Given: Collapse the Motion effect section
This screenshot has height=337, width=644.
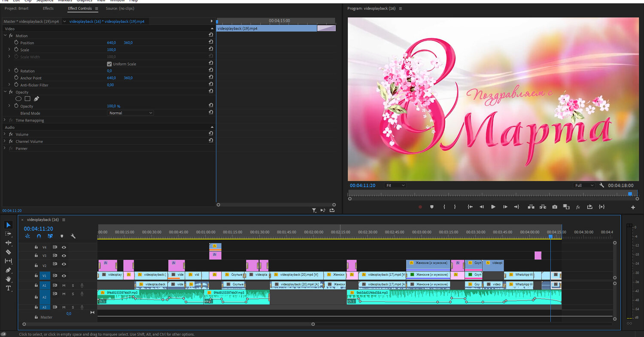Looking at the screenshot, I should 5,36.
